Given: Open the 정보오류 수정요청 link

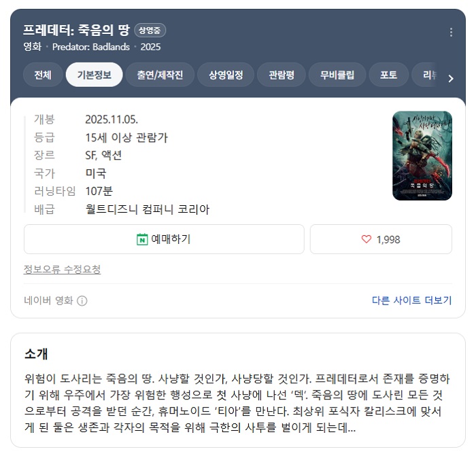Looking at the screenshot, I should [x=62, y=269].
